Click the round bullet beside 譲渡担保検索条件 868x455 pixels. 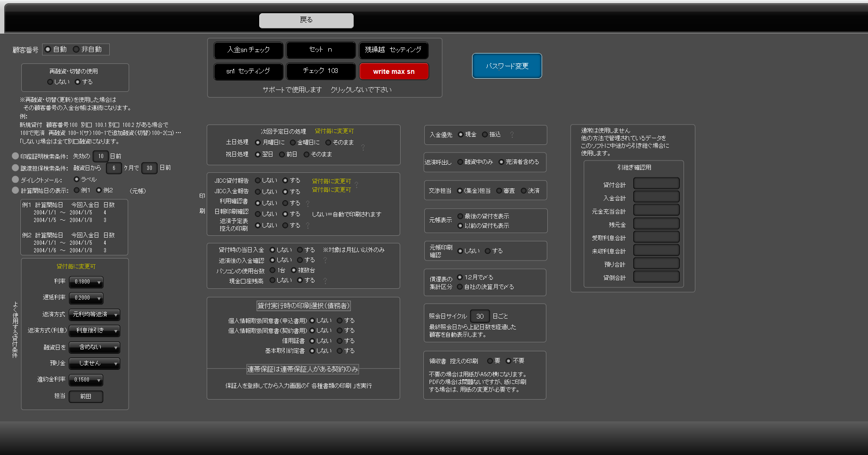(15, 168)
